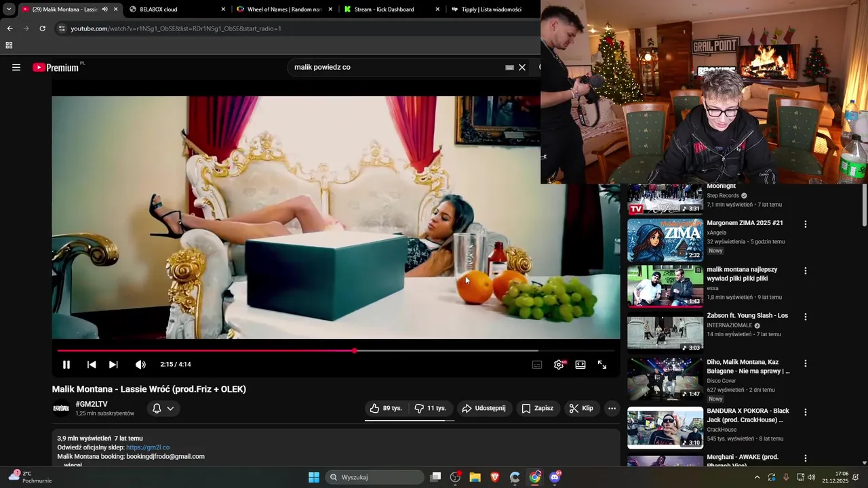Switch to Wheel of Names tab
The height and width of the screenshot is (488, 868).
click(x=285, y=9)
